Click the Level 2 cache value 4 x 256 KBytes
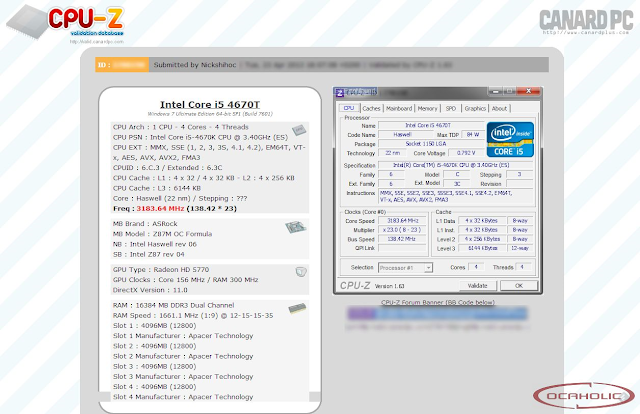 (x=482, y=239)
